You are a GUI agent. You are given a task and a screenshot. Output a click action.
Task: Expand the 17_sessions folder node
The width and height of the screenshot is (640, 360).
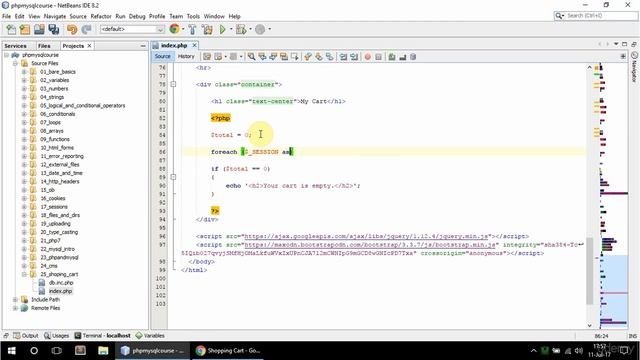(x=24, y=207)
